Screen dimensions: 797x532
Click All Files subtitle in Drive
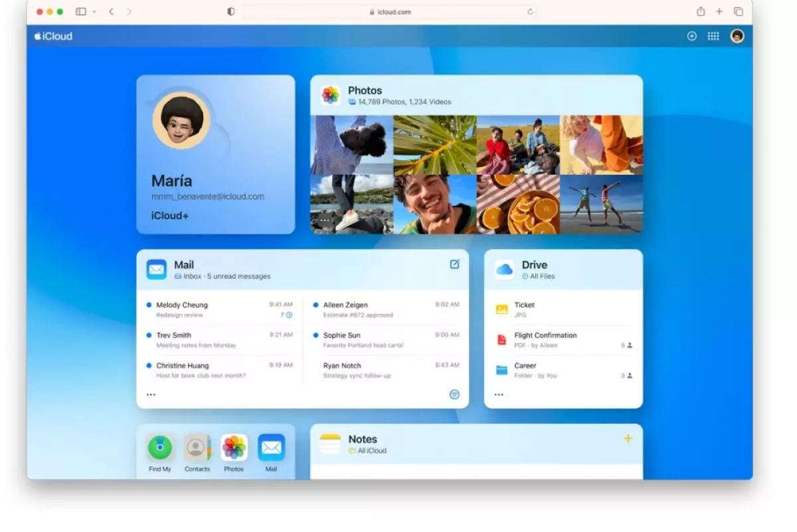point(538,276)
